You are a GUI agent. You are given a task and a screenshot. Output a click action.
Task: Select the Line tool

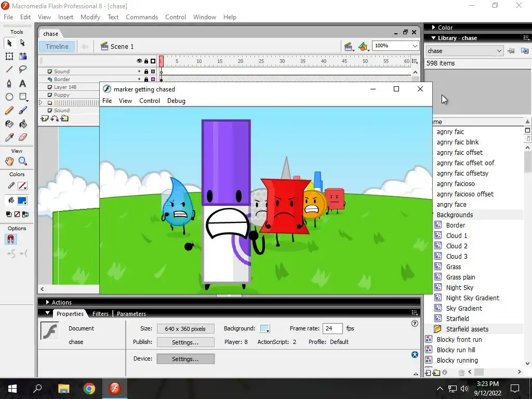coord(9,70)
